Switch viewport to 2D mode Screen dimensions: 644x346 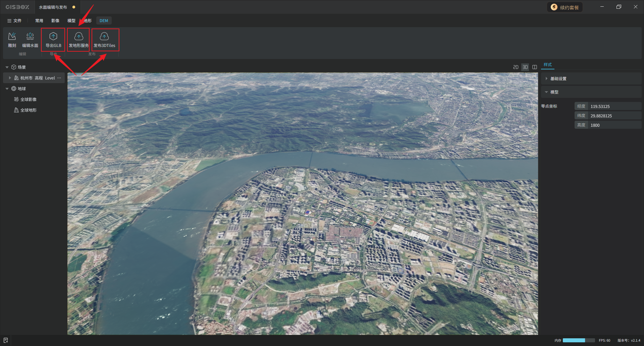coord(516,67)
